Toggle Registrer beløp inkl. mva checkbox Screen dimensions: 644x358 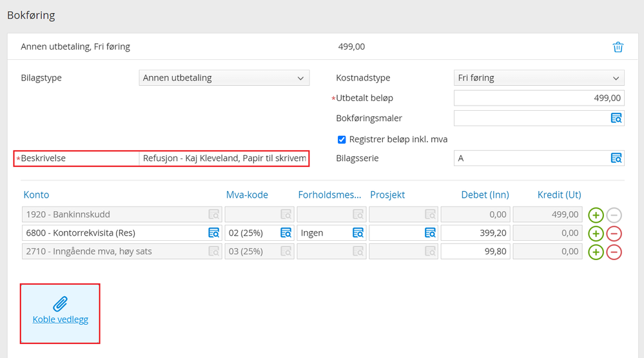pyautogui.click(x=342, y=140)
